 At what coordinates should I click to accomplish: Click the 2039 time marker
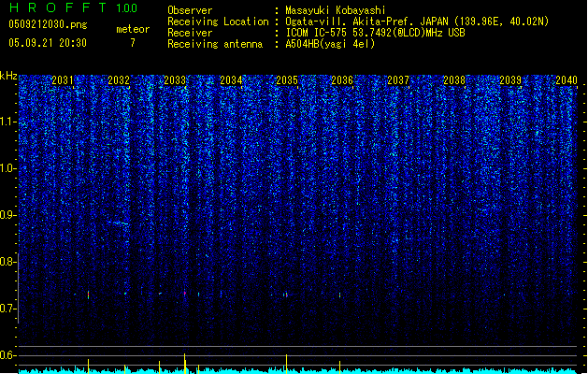pyautogui.click(x=510, y=80)
